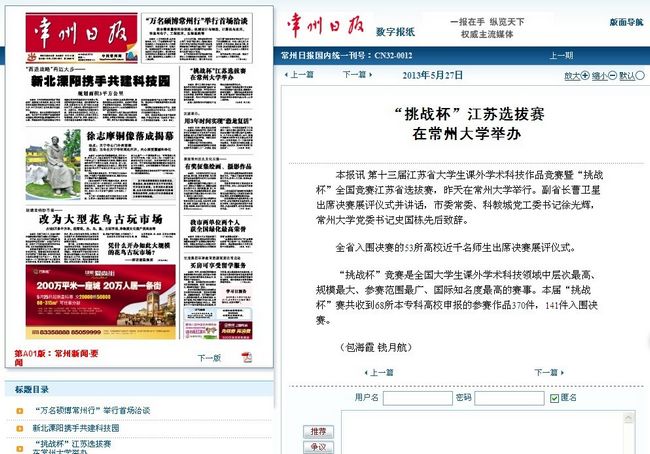The height and width of the screenshot is (454, 650).
Task: Click the 用户名 username input field
Action: pos(416,398)
